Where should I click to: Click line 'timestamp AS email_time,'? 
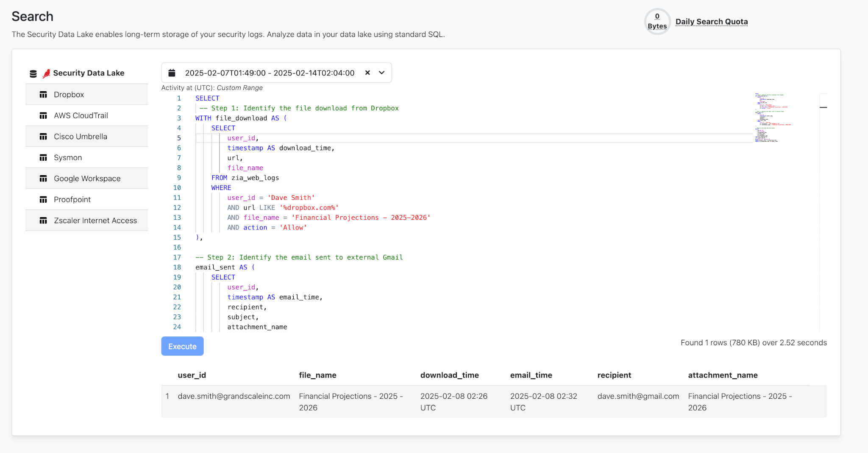click(275, 297)
